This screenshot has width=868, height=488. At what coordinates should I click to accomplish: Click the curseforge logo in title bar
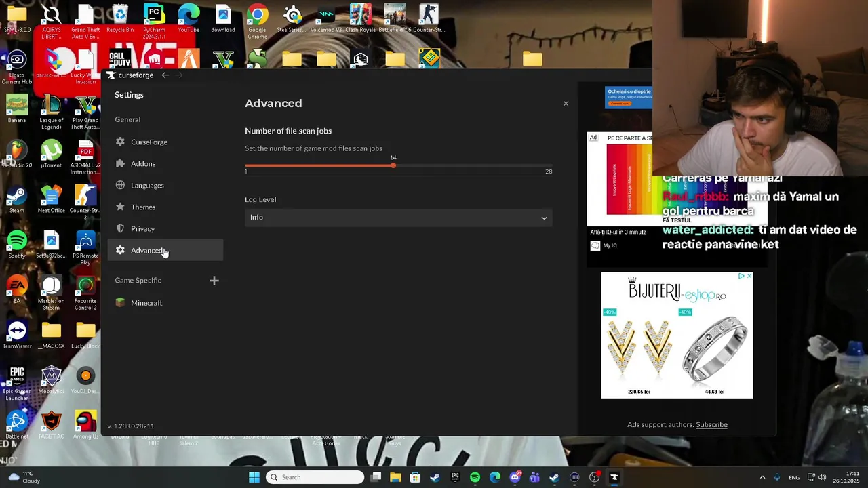tap(130, 75)
